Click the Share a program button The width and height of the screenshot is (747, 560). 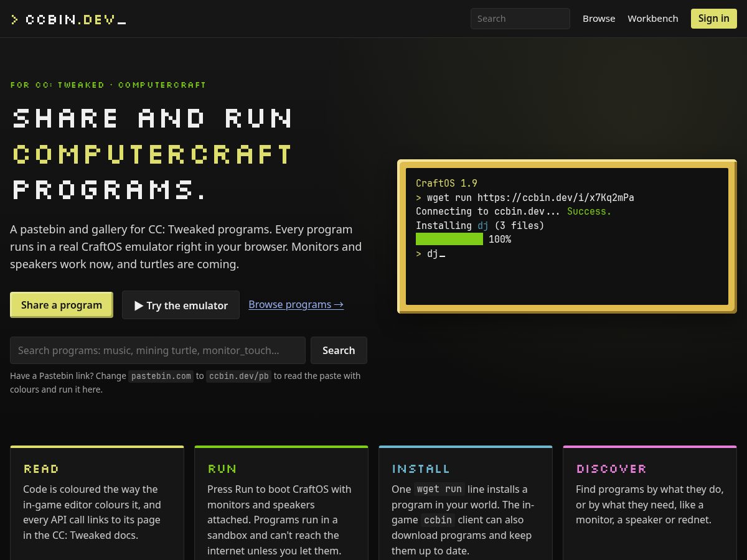click(x=62, y=305)
